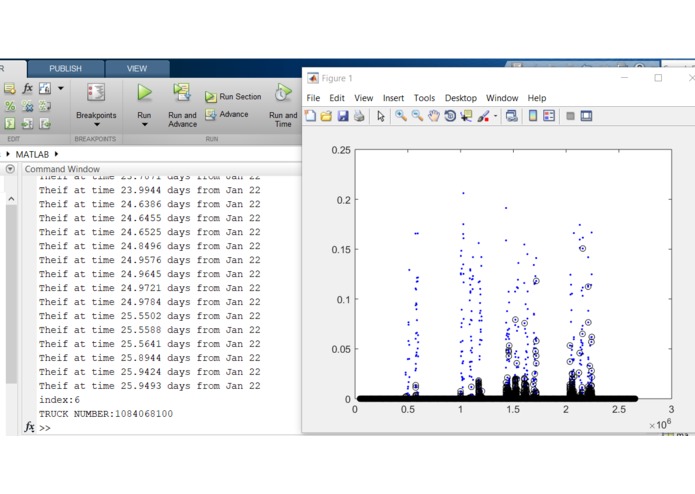
Task: Open the Desktop menu in Figure 1
Action: (x=461, y=98)
